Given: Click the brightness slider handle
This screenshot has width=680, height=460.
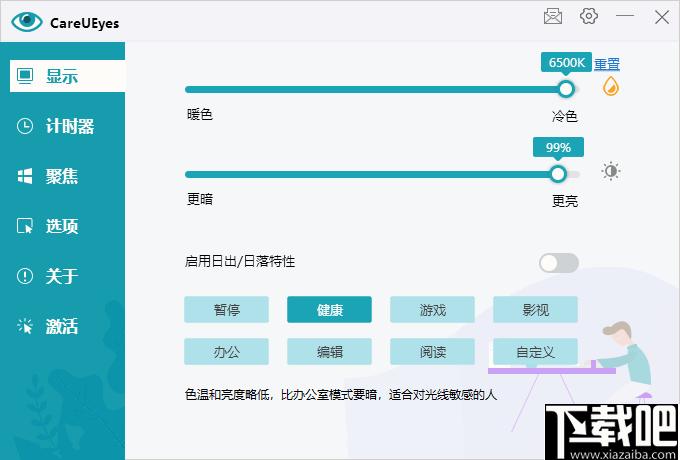Looking at the screenshot, I should [x=558, y=174].
